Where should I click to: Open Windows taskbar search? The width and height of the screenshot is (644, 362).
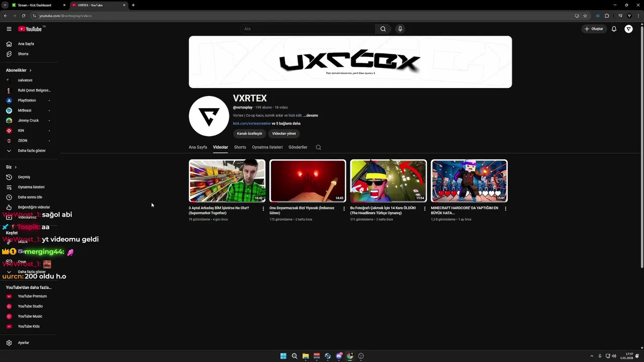tap(294, 356)
